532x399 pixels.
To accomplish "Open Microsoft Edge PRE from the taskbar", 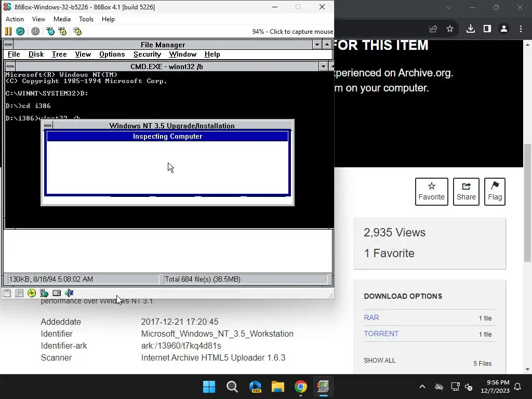I will (x=255, y=387).
